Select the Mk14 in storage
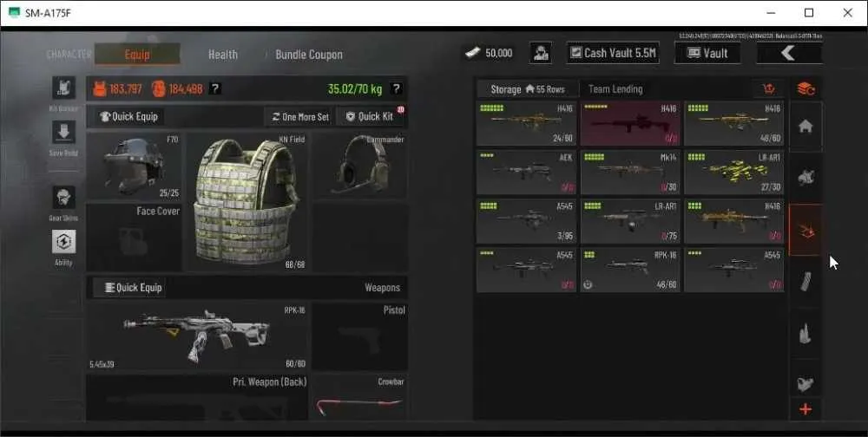This screenshot has height=437, width=868. [x=630, y=173]
